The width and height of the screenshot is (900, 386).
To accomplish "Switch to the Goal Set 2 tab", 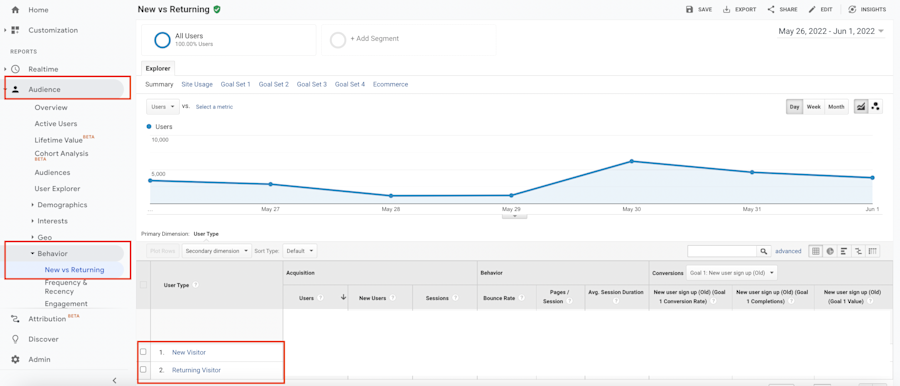I will (x=274, y=84).
